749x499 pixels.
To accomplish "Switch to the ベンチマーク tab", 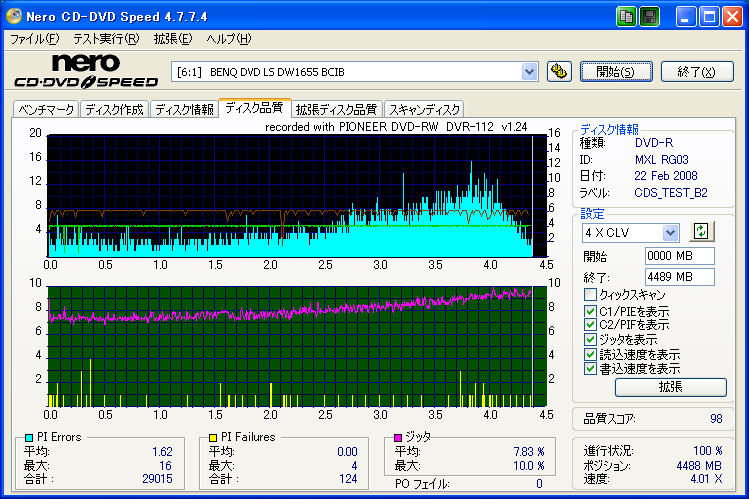I will click(46, 109).
